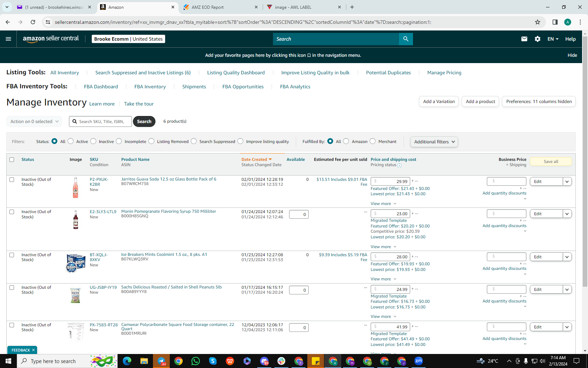Open WPS Office from the taskbar
Screen dimensions: 588x368
[230, 361]
